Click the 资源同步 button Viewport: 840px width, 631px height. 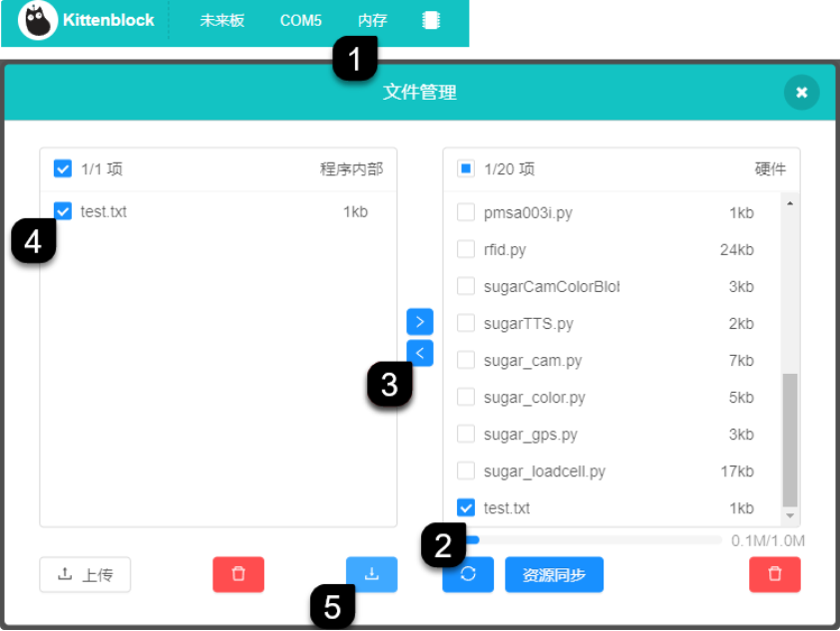click(554, 574)
